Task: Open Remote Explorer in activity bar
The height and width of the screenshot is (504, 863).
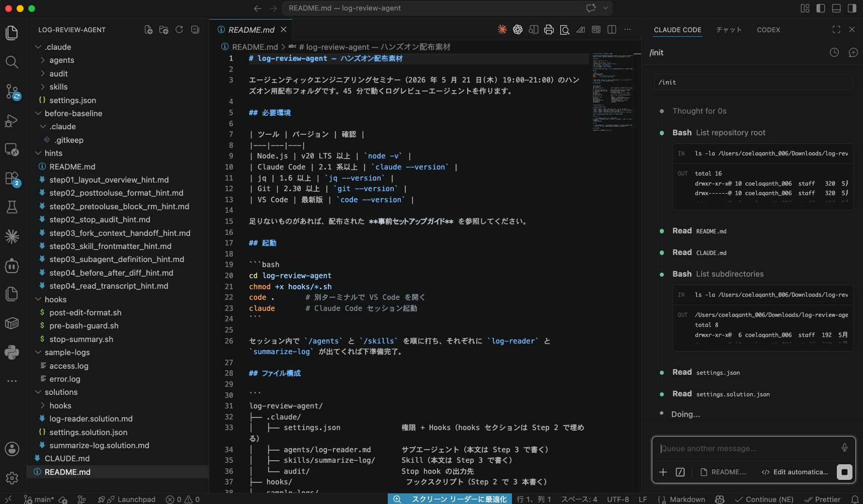Action: coord(12,149)
